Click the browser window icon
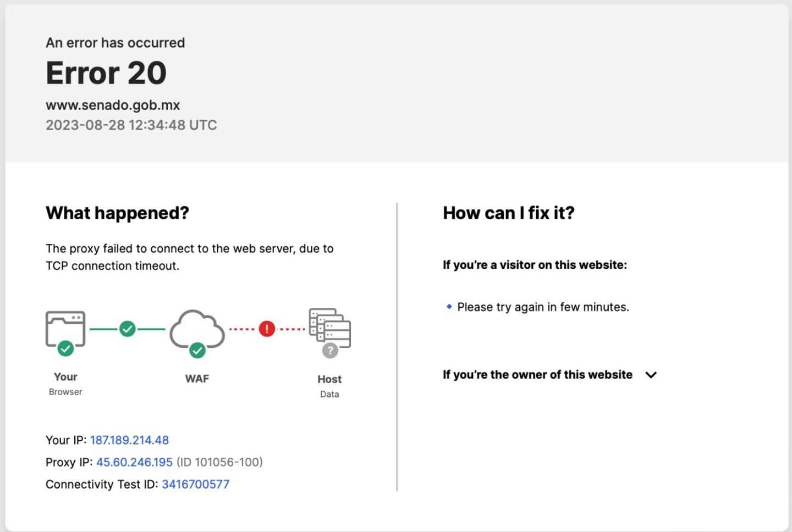This screenshot has width=792, height=532. pyautogui.click(x=65, y=328)
